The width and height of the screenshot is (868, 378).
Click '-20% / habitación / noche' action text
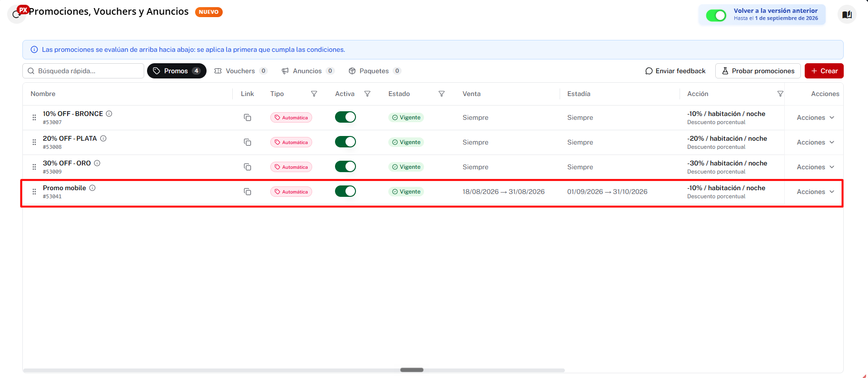pyautogui.click(x=727, y=138)
